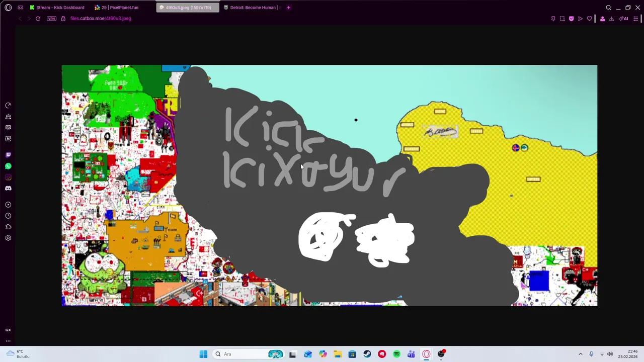Switch to Detroit: Become Human tab
Viewport: 644px width, 362px height.
coord(252,8)
